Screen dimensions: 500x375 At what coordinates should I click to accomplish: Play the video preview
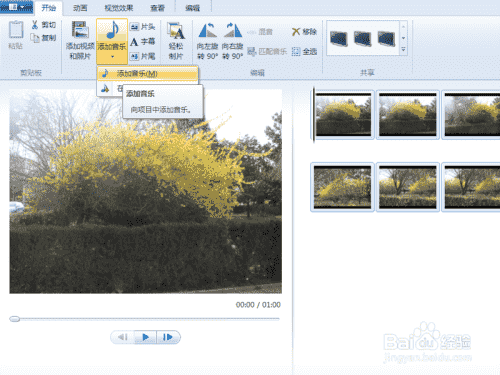point(145,337)
